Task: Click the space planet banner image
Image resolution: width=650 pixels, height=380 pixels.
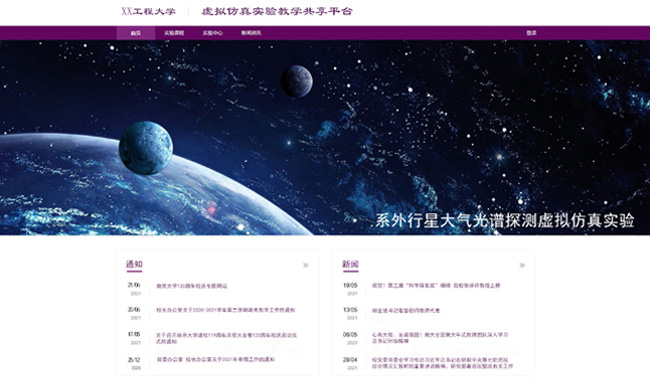Action: (325, 138)
